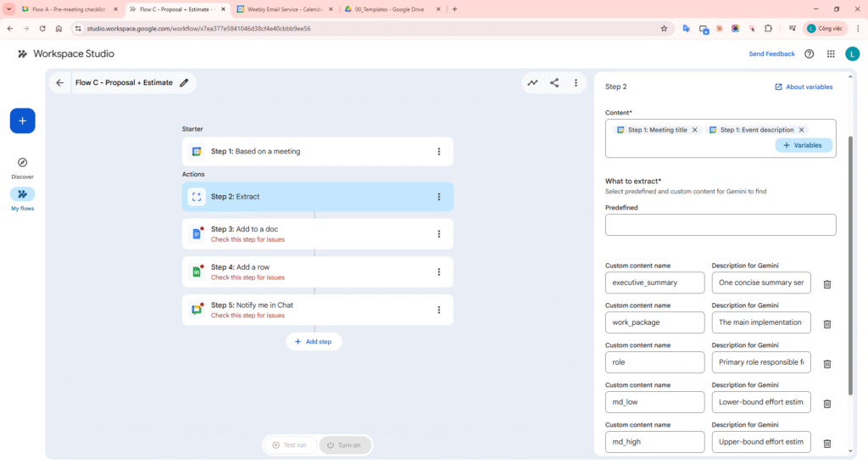The image size is (868, 470).
Task: Open more options for Step 3: Add to a doc
Action: click(438, 234)
